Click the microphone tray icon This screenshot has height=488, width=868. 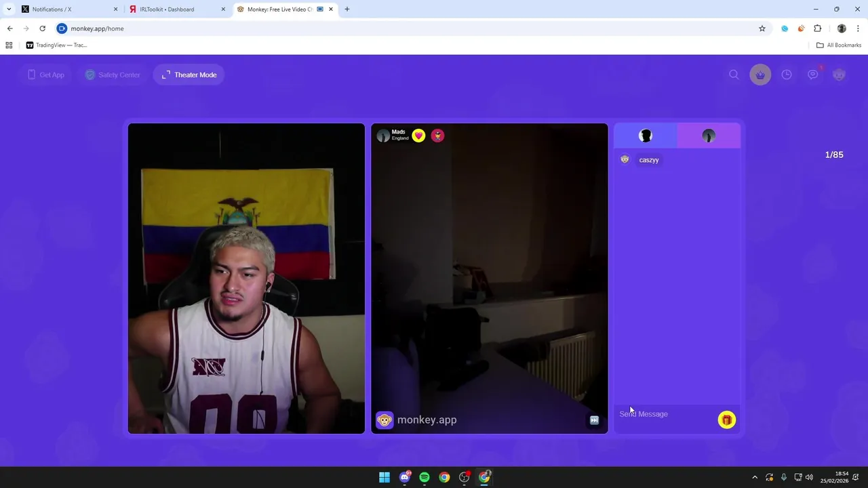coord(784,477)
